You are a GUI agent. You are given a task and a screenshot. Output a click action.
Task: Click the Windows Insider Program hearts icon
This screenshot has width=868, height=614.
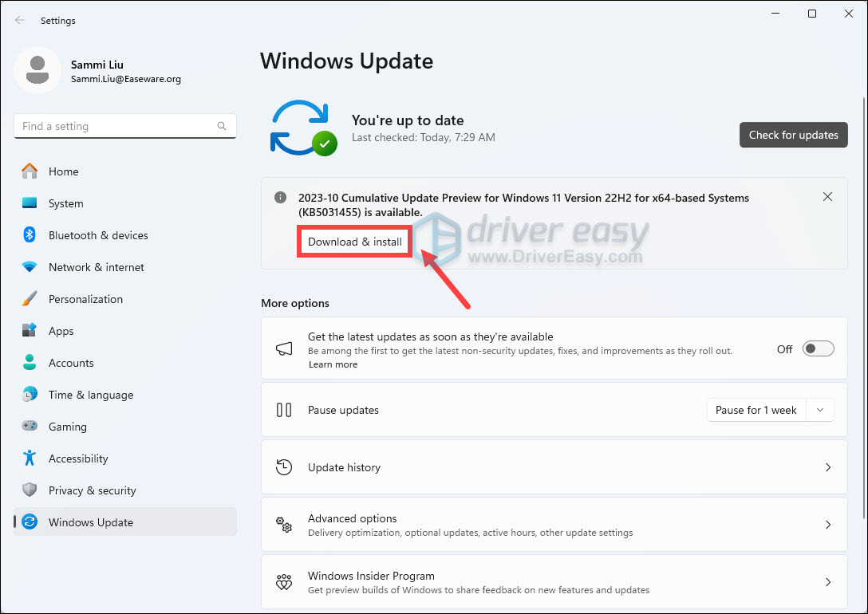click(284, 582)
